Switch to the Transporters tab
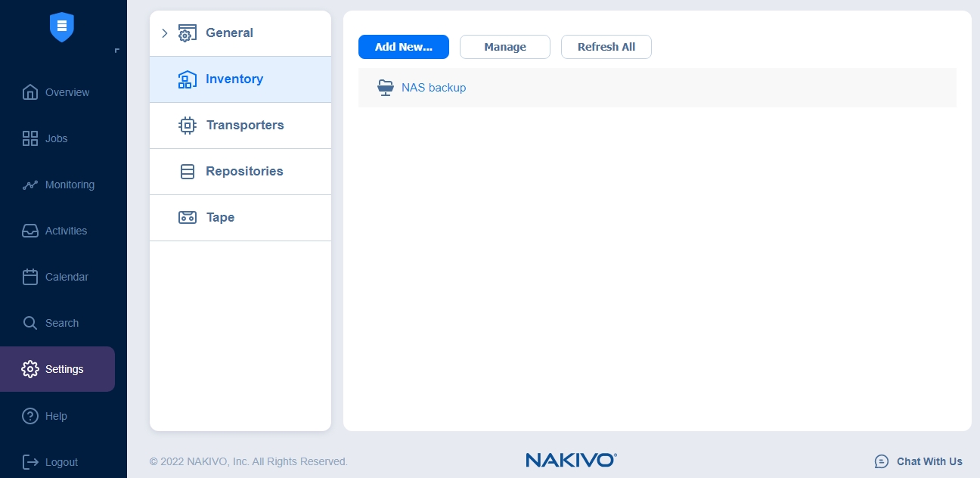 click(245, 125)
